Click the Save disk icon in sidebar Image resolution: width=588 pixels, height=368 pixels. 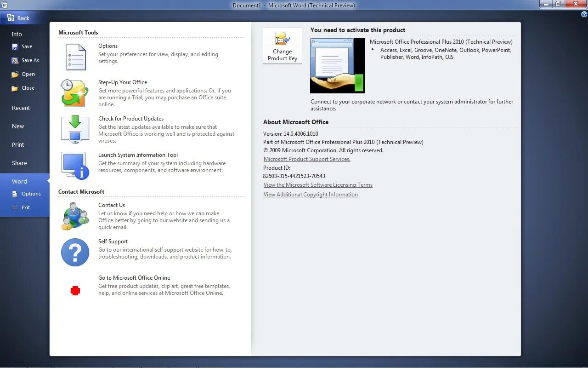(15, 46)
